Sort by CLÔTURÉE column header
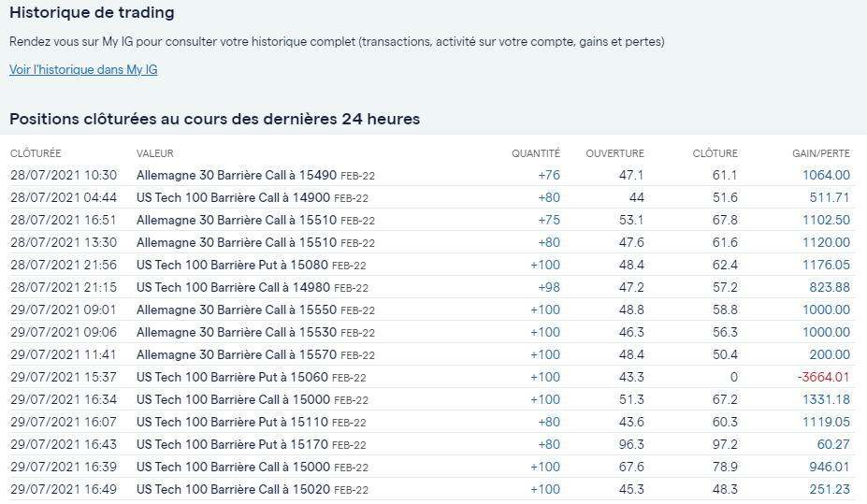Screen dimensions: 867x504 (x=36, y=153)
